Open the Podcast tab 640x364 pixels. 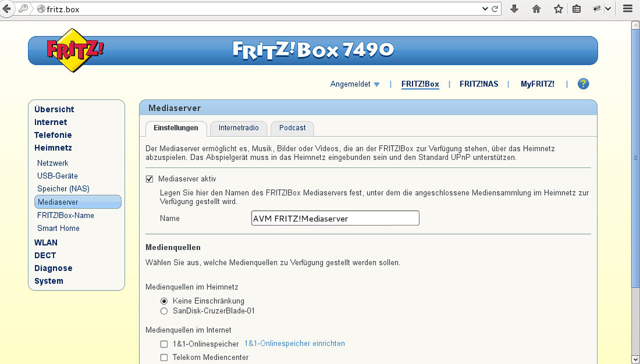point(292,128)
